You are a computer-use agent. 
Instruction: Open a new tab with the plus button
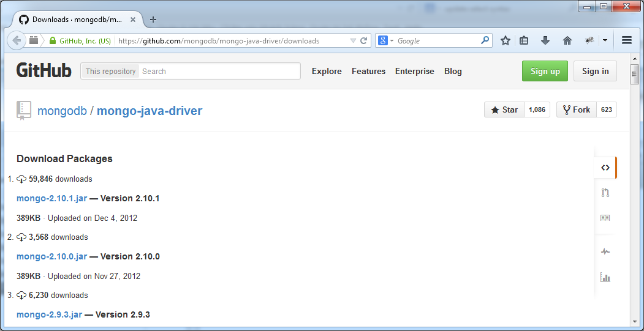[x=153, y=20]
